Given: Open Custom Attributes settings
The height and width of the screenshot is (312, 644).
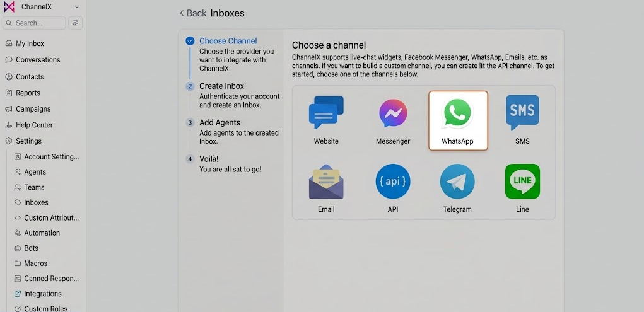Looking at the screenshot, I should [x=47, y=217].
